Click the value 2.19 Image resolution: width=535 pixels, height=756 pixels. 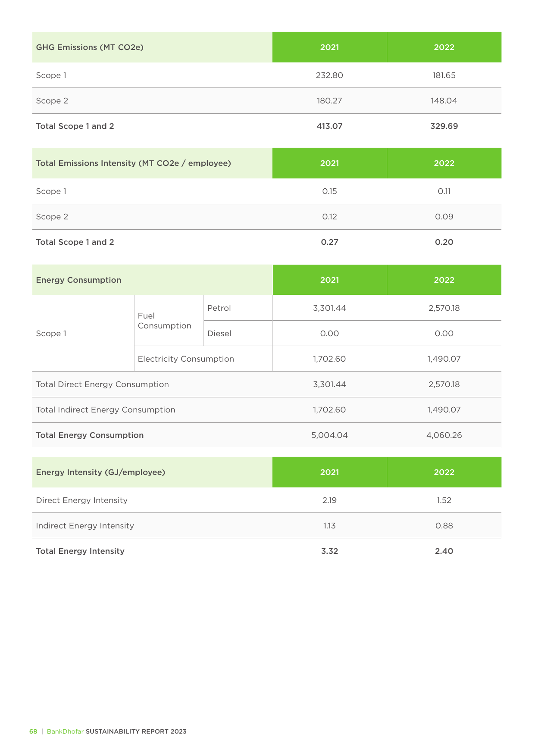pos(329,500)
